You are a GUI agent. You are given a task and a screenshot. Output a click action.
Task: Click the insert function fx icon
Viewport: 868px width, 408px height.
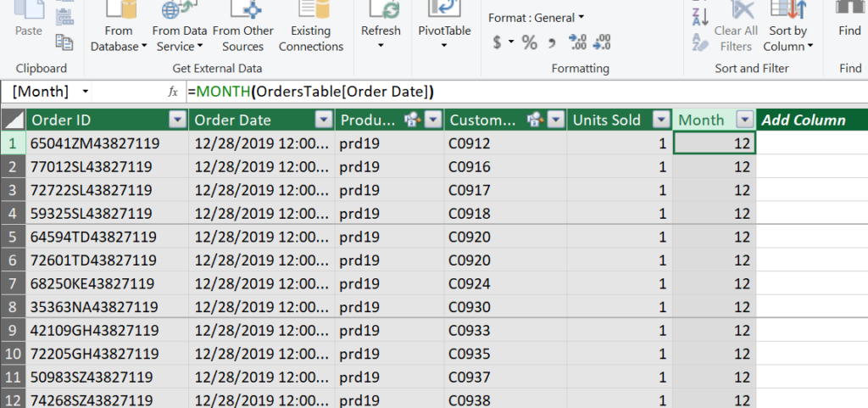(173, 92)
